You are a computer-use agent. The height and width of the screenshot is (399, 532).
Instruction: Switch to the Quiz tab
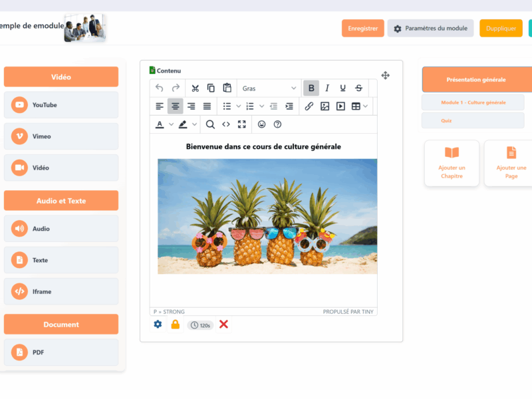coord(472,120)
